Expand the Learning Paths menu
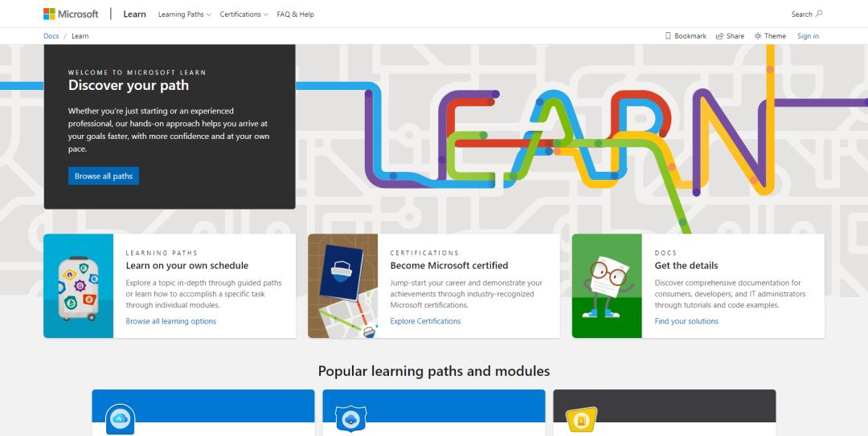Image resolution: width=868 pixels, height=436 pixels. click(x=185, y=14)
